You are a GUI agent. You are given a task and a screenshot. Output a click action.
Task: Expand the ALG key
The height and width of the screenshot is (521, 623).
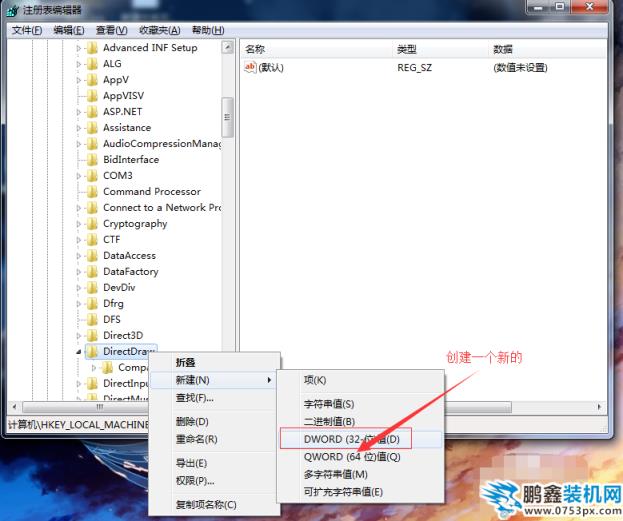tap(79, 64)
